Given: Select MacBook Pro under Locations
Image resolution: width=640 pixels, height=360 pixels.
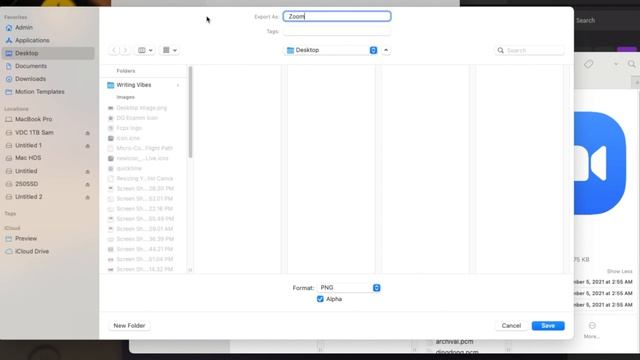Looking at the screenshot, I should pos(33,119).
